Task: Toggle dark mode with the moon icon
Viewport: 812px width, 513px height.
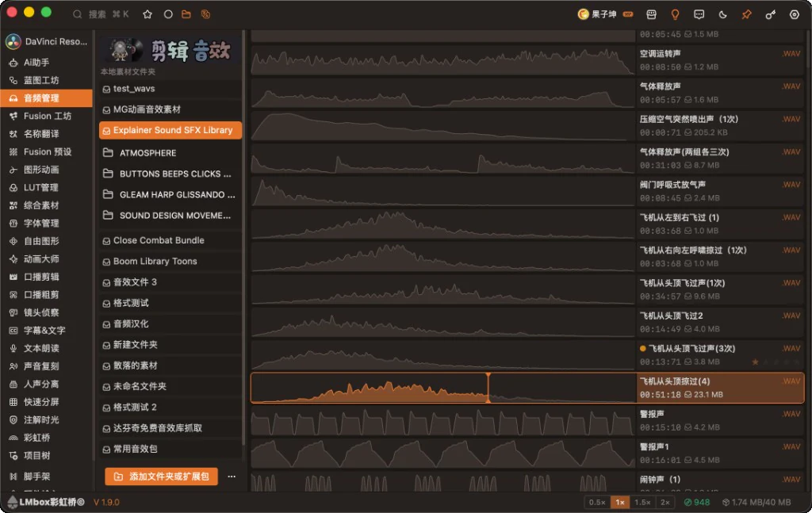Action: 723,14
